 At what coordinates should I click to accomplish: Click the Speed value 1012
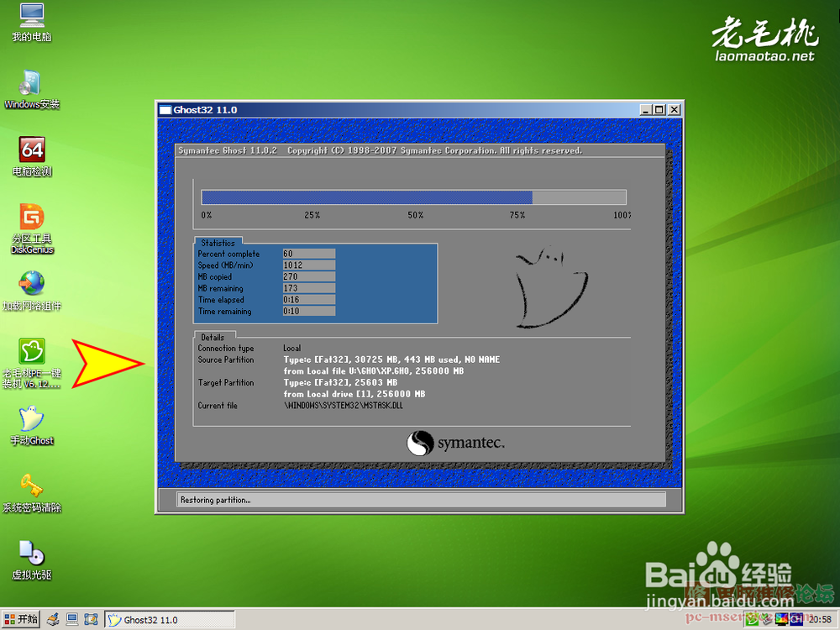click(309, 265)
